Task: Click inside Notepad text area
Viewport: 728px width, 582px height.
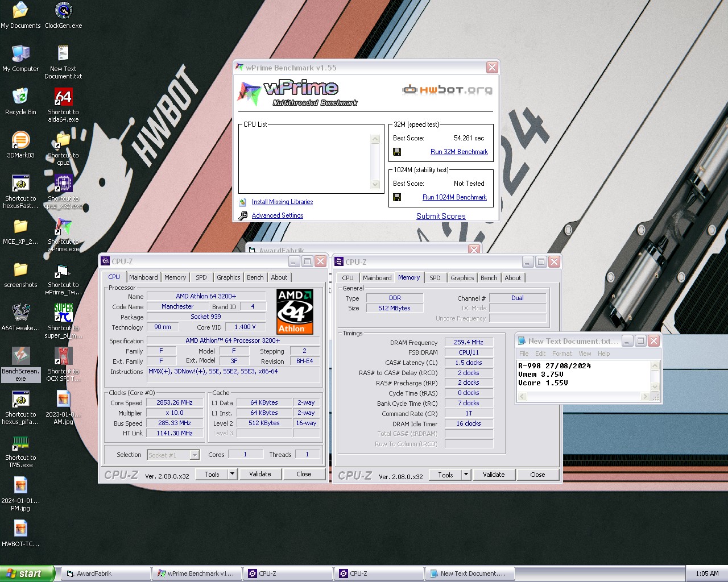Action: click(x=584, y=376)
